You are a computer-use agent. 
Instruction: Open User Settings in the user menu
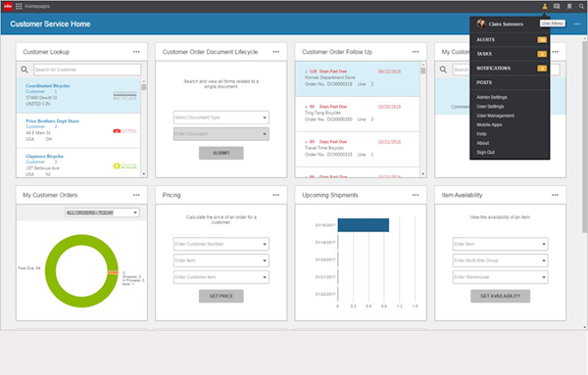490,107
